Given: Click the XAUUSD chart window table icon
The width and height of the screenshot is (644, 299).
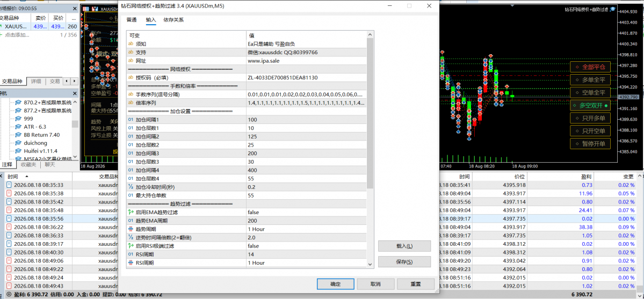Looking at the screenshot, I should [86, 9].
